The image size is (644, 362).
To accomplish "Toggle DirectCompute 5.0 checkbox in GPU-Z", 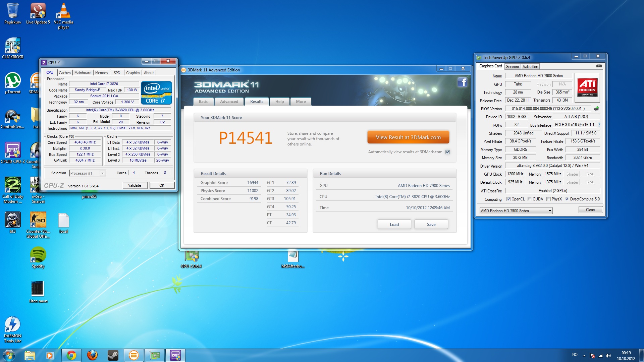I will click(567, 199).
